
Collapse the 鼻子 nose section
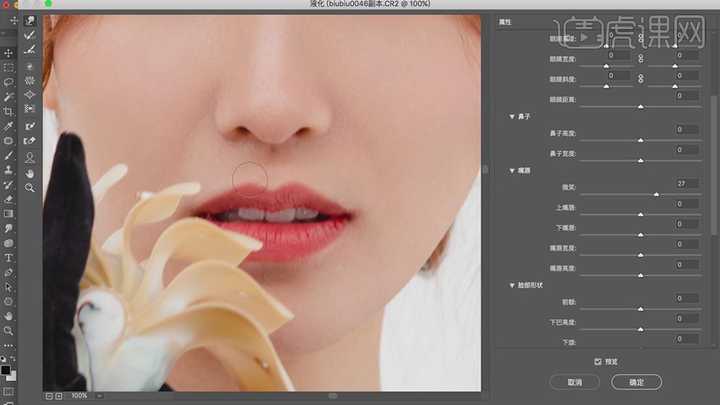512,117
